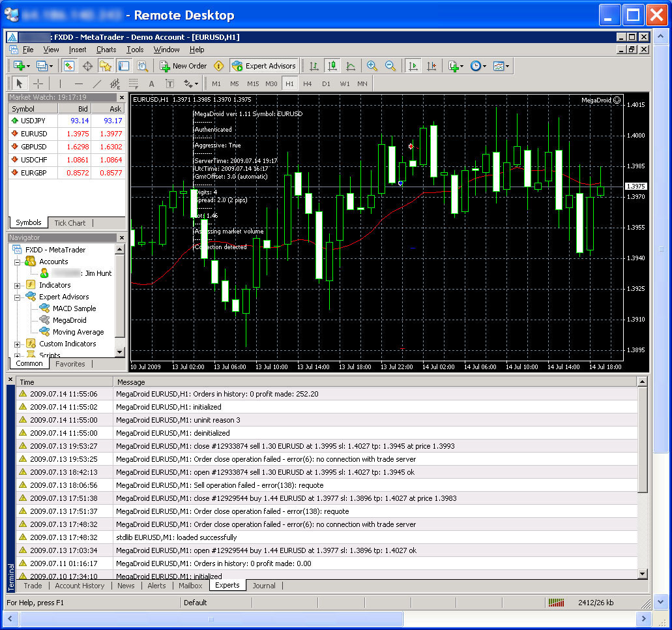
Task: Switch to Account History tab
Action: 80,586
